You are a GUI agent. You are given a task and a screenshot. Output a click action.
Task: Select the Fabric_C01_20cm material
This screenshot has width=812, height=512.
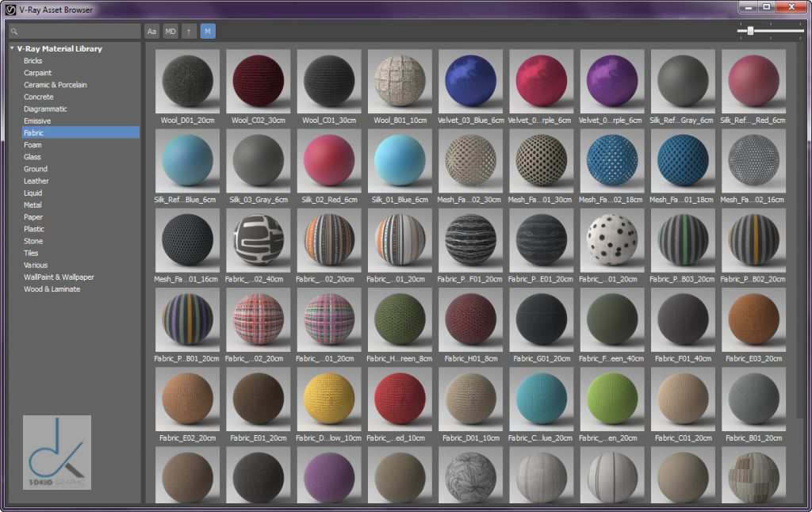coord(683,399)
